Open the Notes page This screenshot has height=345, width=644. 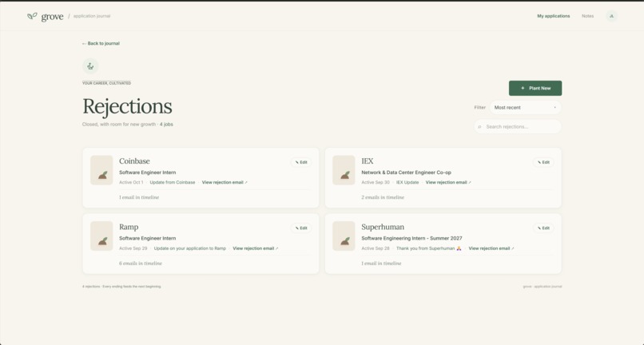click(x=588, y=16)
